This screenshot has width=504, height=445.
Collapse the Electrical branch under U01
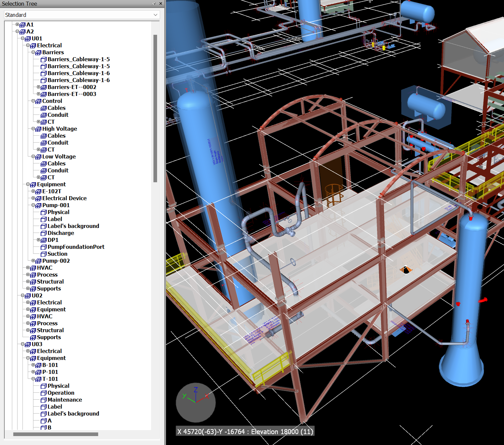click(x=28, y=45)
